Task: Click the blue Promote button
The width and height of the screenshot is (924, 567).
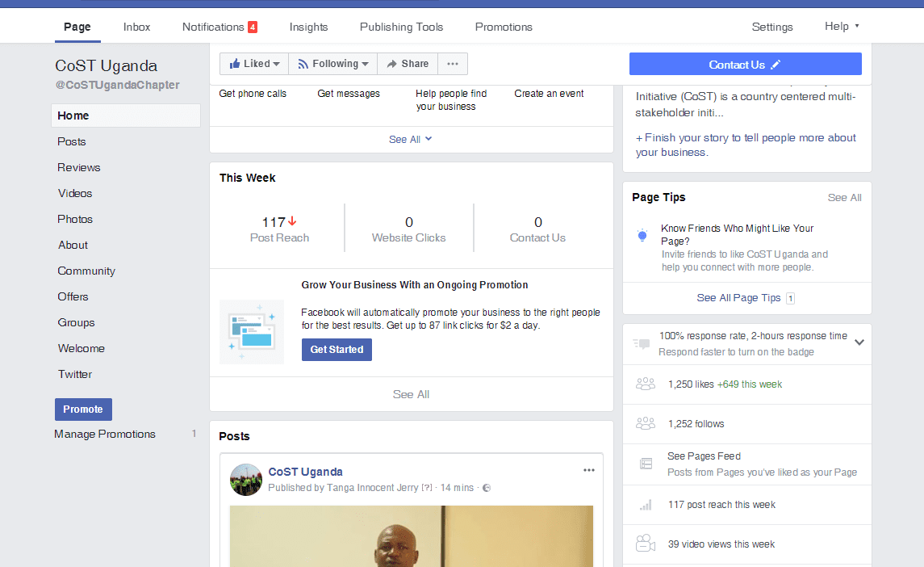Action: pyautogui.click(x=83, y=409)
